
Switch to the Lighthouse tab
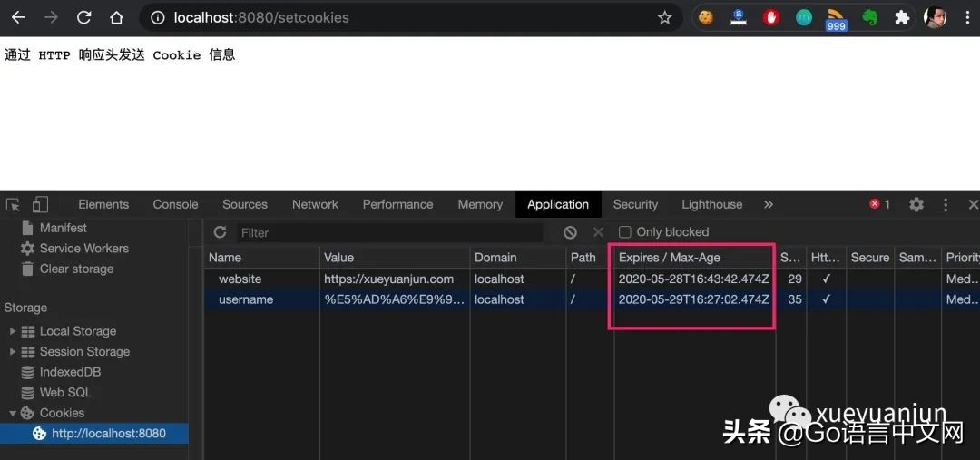tap(712, 204)
